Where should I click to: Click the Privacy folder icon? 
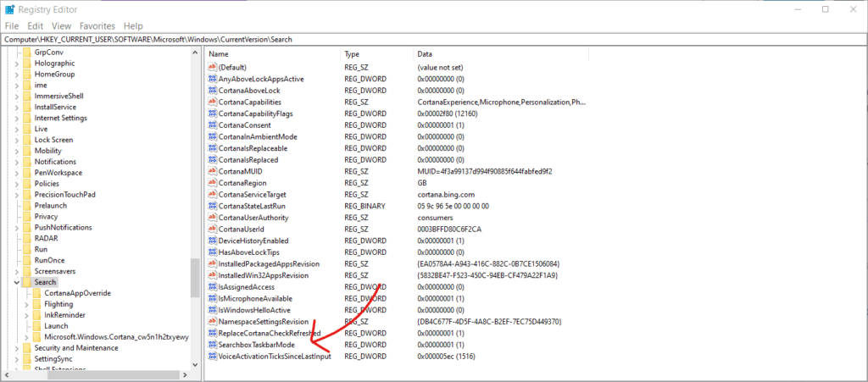(x=26, y=216)
